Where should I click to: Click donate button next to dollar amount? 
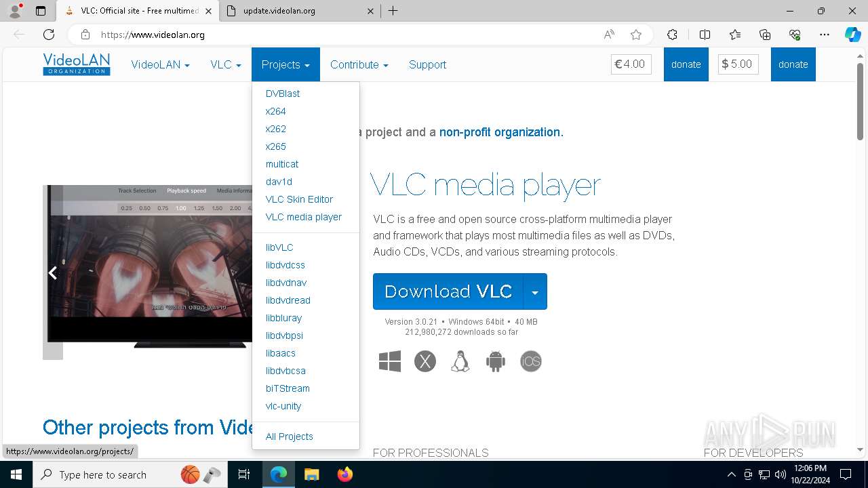tap(793, 64)
